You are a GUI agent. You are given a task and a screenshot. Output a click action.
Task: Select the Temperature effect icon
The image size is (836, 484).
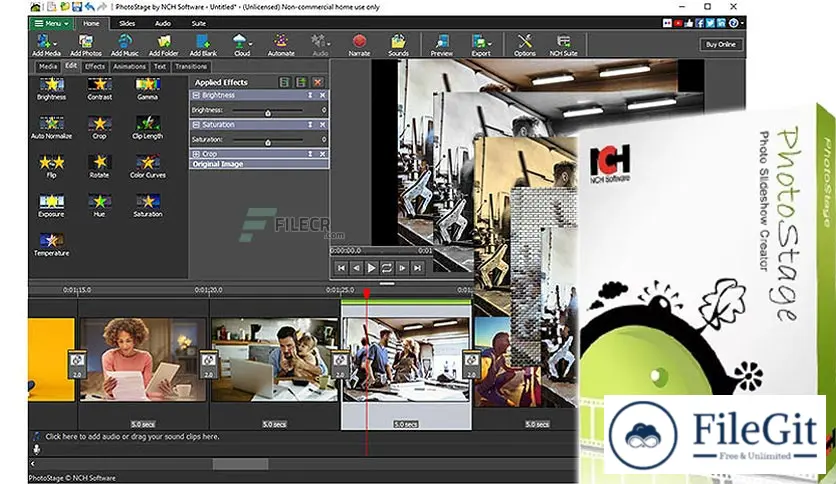click(x=52, y=240)
